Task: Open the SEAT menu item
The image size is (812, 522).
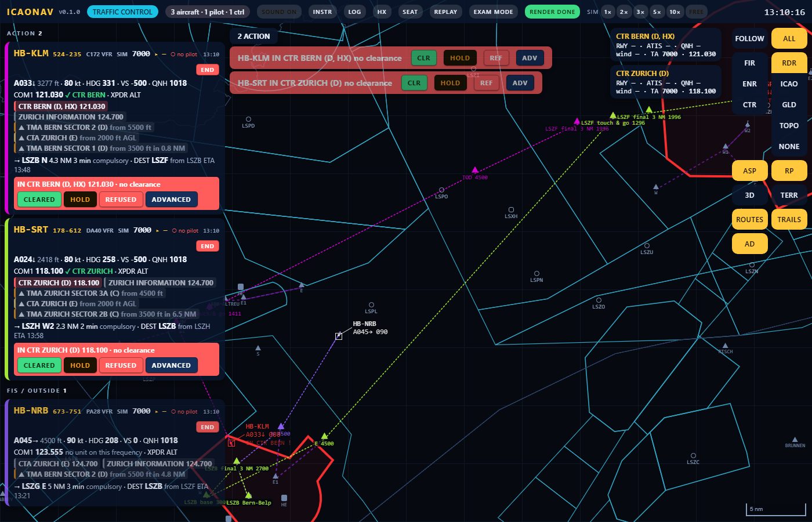Action: tap(410, 12)
